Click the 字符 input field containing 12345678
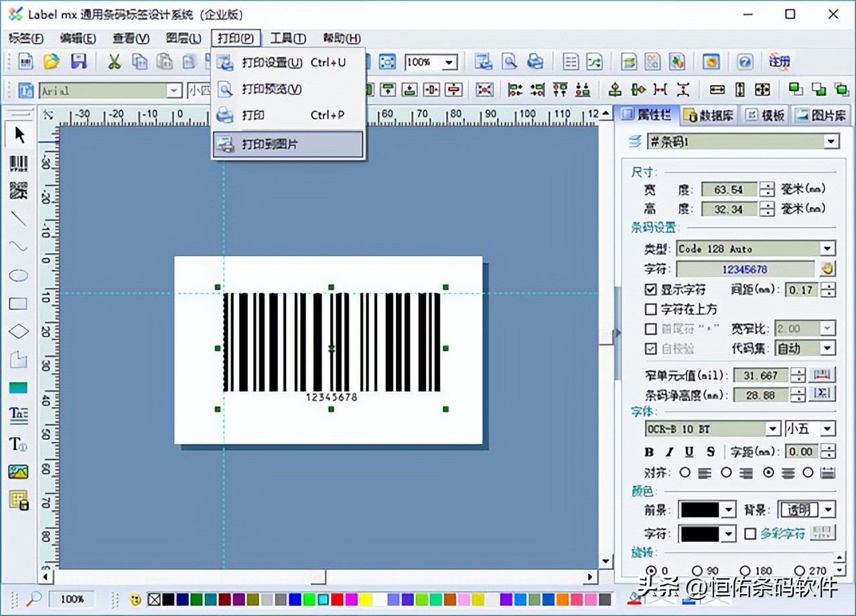This screenshot has width=856, height=616. pyautogui.click(x=745, y=268)
